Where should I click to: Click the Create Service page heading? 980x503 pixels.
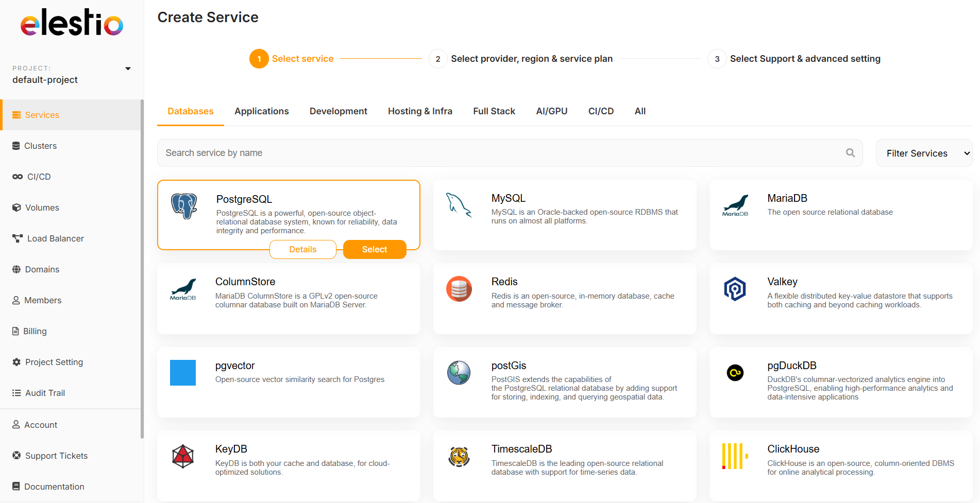pos(208,17)
